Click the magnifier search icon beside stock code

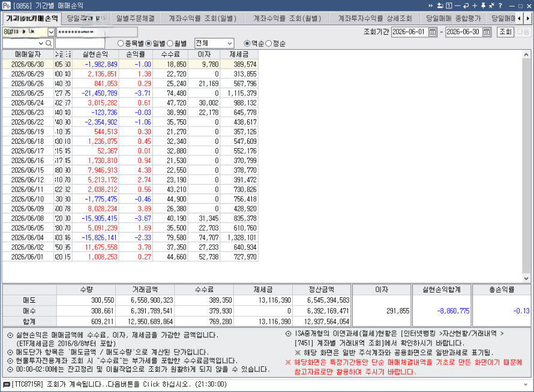coord(49,43)
